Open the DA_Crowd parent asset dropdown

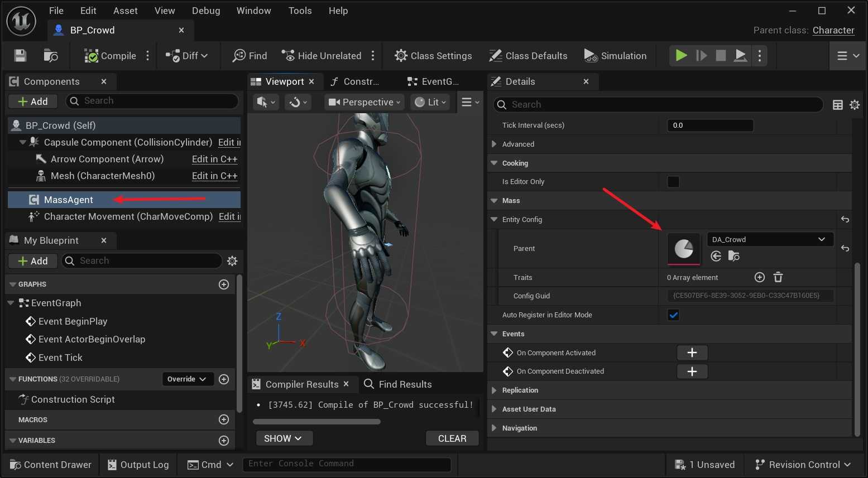coord(769,239)
